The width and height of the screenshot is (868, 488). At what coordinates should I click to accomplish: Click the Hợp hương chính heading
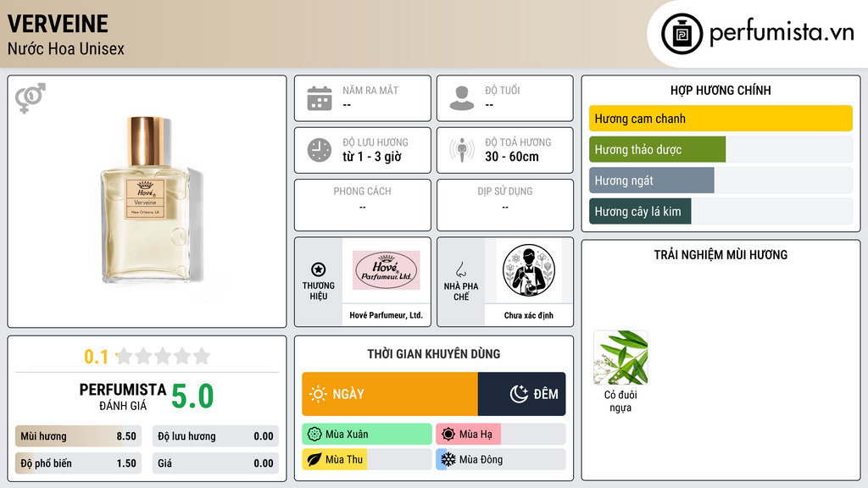point(721,90)
